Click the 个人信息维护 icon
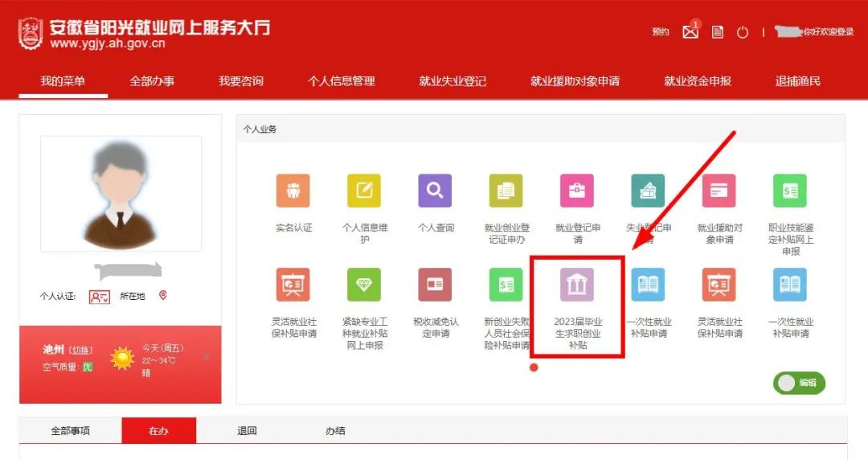 tap(364, 191)
